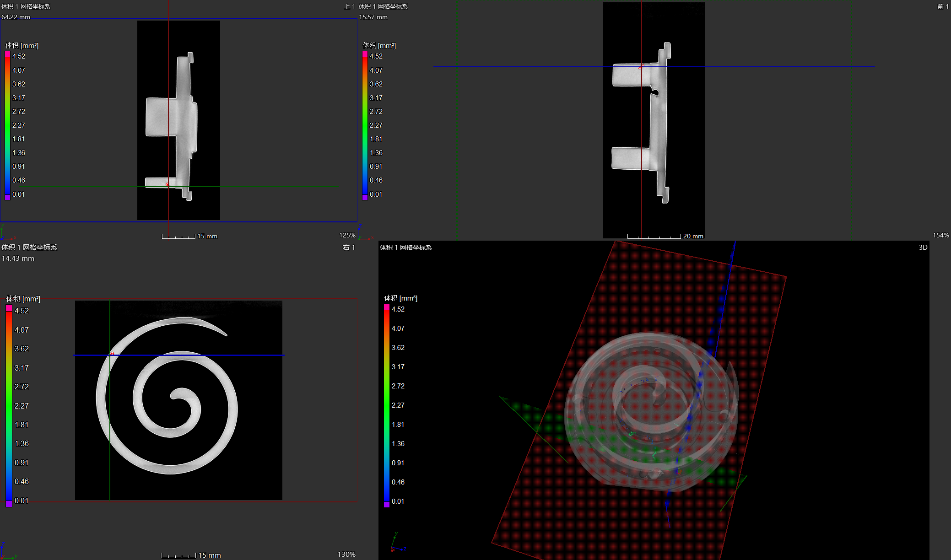Expand the 体积 [mm³] legend in the 3D view
Screen dimensions: 951x560
point(400,298)
